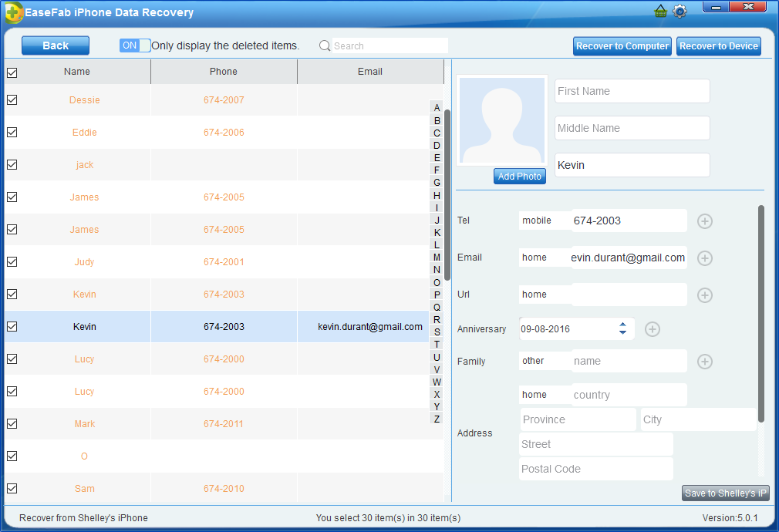Jump to letter K in alphabet index

[437, 233]
